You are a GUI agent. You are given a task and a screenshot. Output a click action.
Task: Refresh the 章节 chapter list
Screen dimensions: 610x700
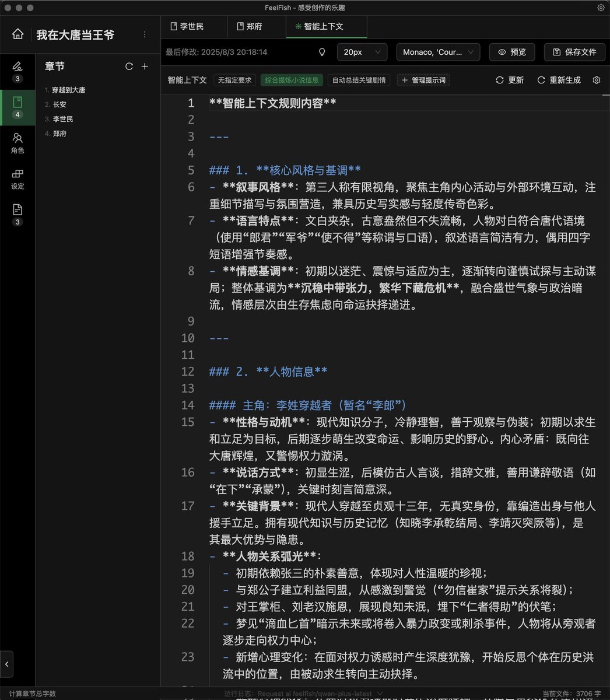pyautogui.click(x=129, y=66)
